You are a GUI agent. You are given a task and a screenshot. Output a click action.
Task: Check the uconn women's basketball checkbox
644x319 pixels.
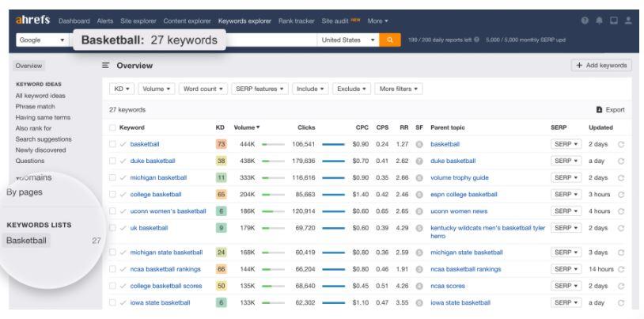click(x=112, y=211)
